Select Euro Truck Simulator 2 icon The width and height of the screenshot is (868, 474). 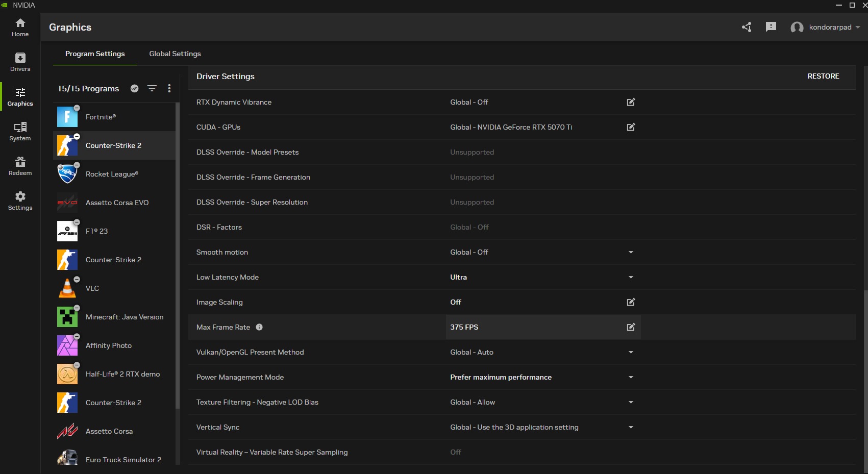pyautogui.click(x=67, y=457)
